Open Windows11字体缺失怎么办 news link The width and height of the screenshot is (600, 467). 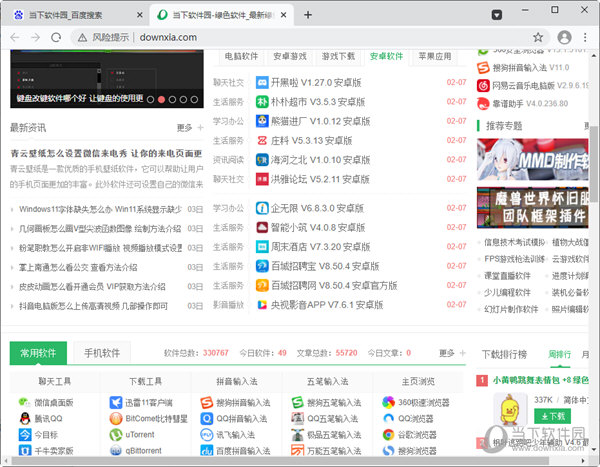[100, 209]
